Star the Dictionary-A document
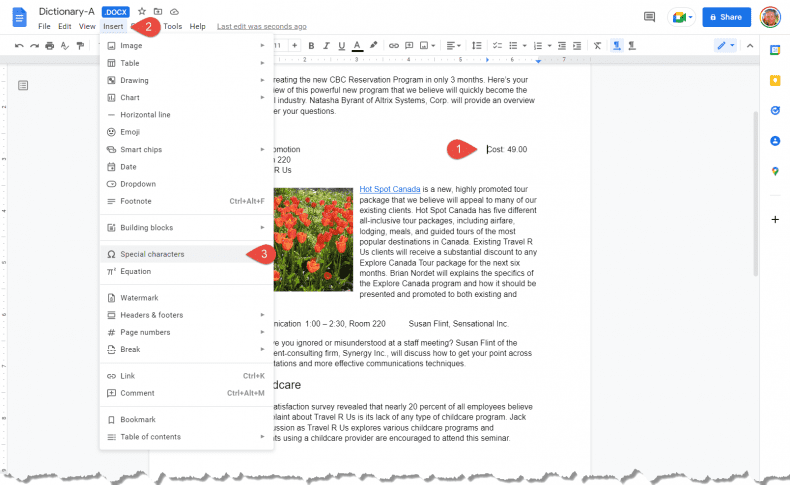This screenshot has width=790, height=485. pos(141,11)
